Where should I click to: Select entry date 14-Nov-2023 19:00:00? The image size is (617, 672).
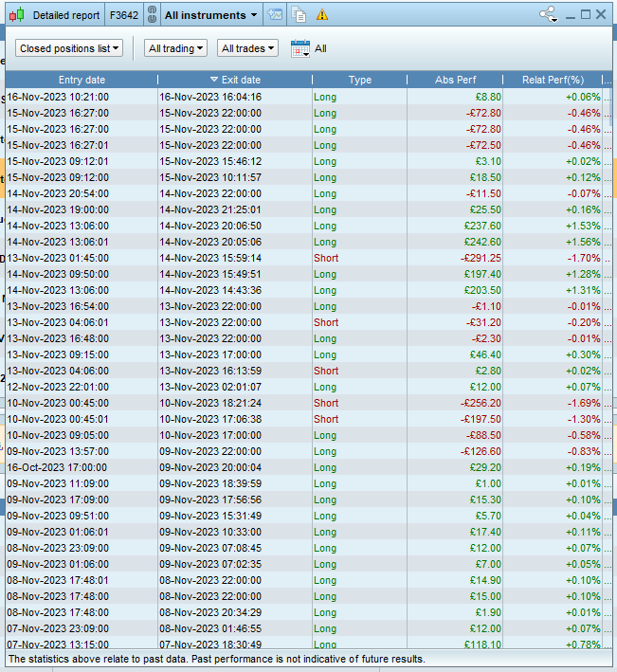click(x=58, y=209)
